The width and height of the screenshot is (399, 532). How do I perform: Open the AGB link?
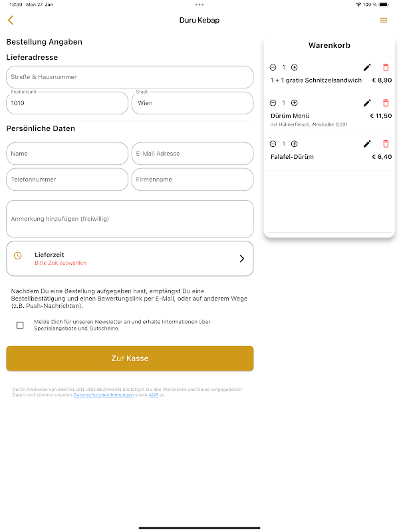click(153, 395)
